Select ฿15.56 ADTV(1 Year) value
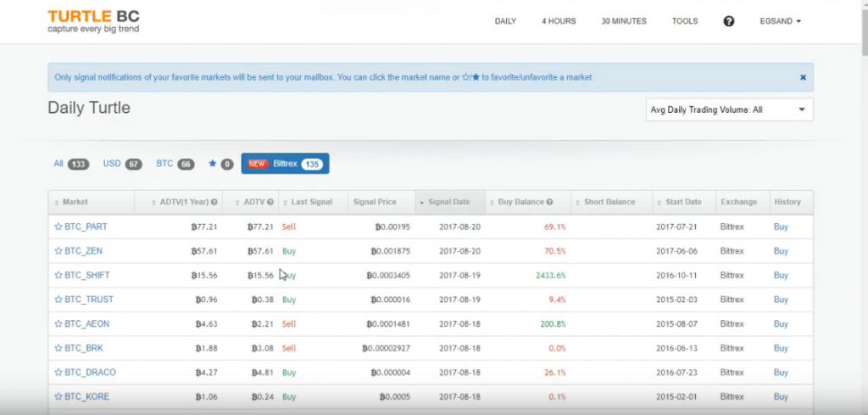The height and width of the screenshot is (415, 868). [203, 275]
